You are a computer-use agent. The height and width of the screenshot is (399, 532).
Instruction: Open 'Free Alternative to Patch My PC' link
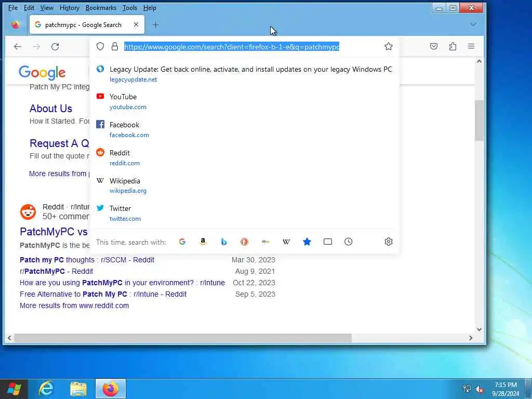[103, 295]
